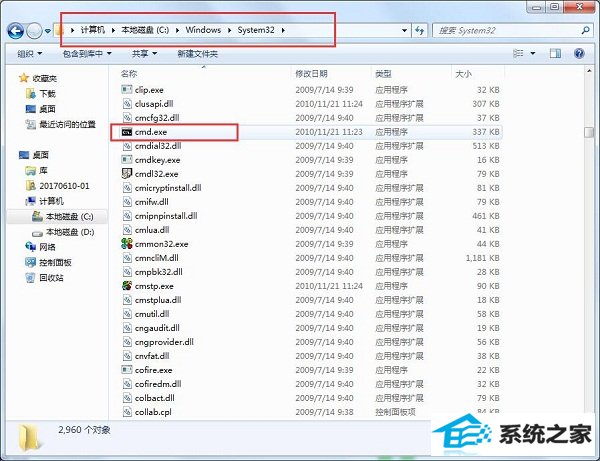Expand the arrow after Windows breadcrumb

click(229, 30)
